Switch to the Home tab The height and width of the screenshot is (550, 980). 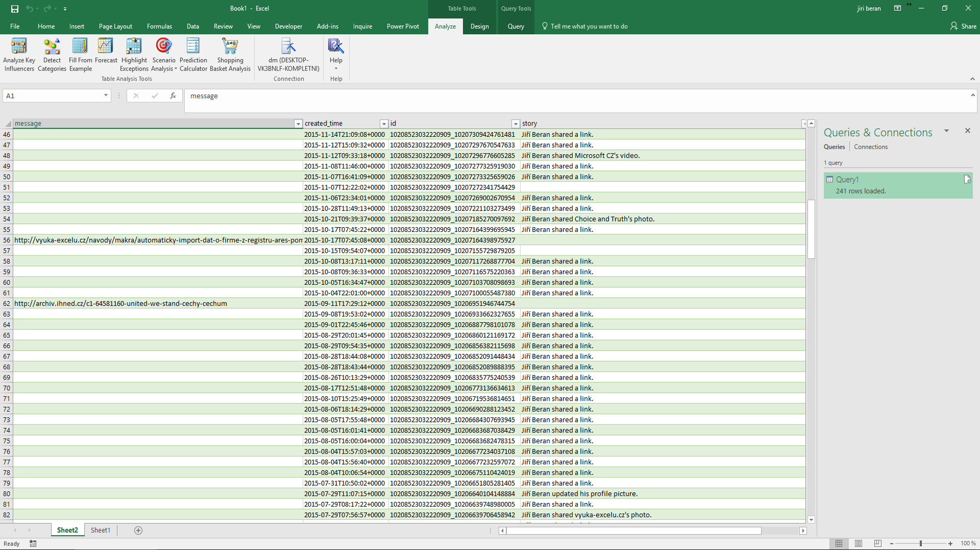pos(46,26)
